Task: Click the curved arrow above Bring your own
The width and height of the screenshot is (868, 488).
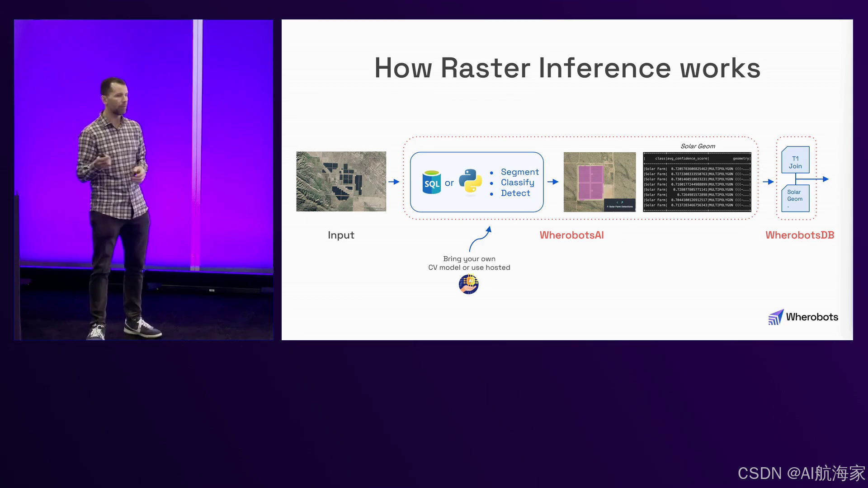Action: pyautogui.click(x=481, y=239)
